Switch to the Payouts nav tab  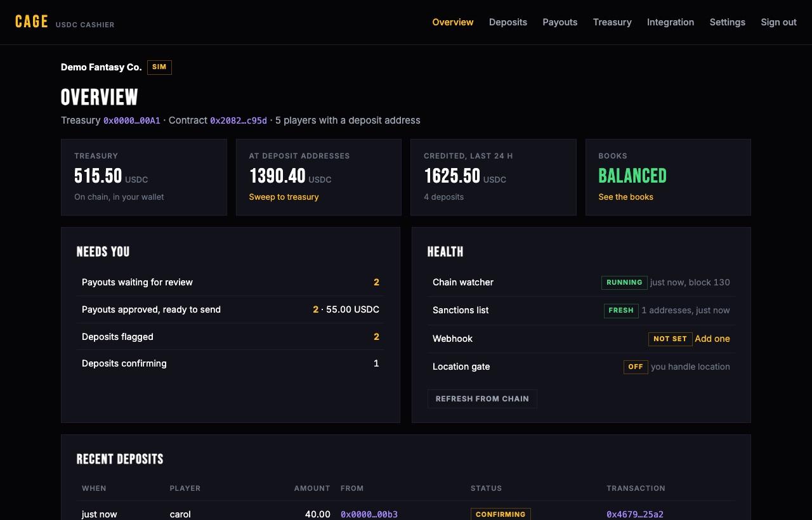pyautogui.click(x=560, y=22)
